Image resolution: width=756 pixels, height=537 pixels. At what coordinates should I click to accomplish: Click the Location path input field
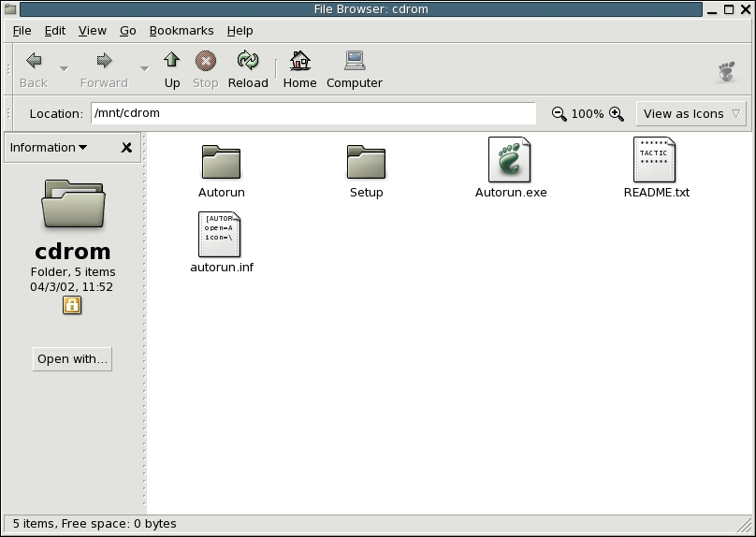(x=313, y=113)
